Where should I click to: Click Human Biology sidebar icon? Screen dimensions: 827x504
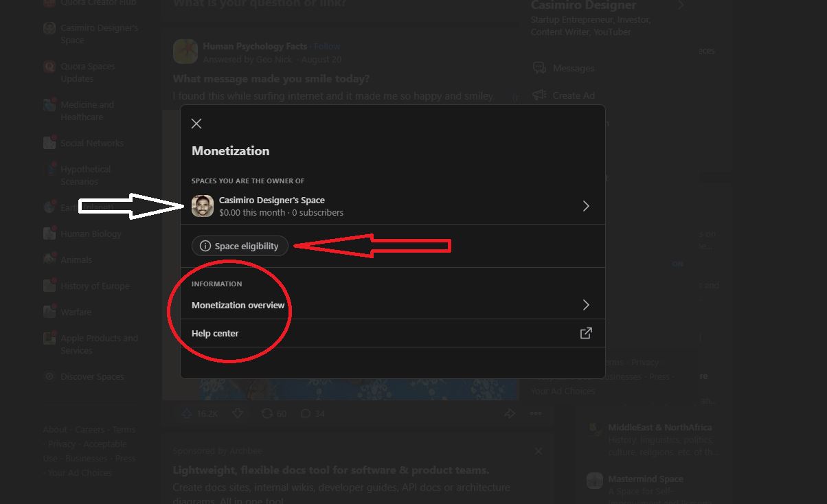coord(49,233)
